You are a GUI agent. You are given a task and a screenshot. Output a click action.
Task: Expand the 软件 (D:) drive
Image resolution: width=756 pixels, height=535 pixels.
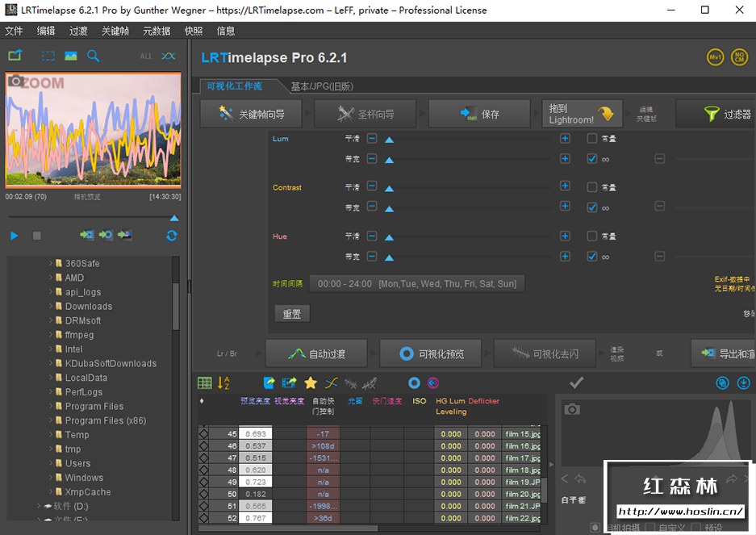click(x=39, y=506)
